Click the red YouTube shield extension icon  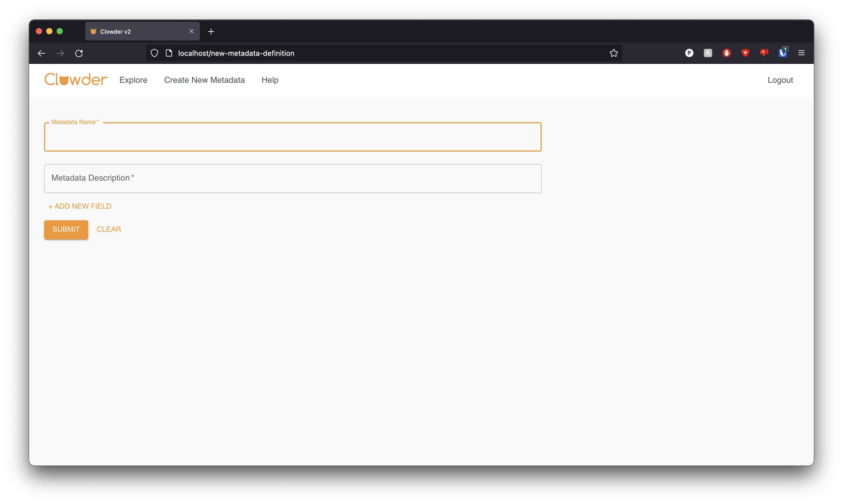[745, 53]
